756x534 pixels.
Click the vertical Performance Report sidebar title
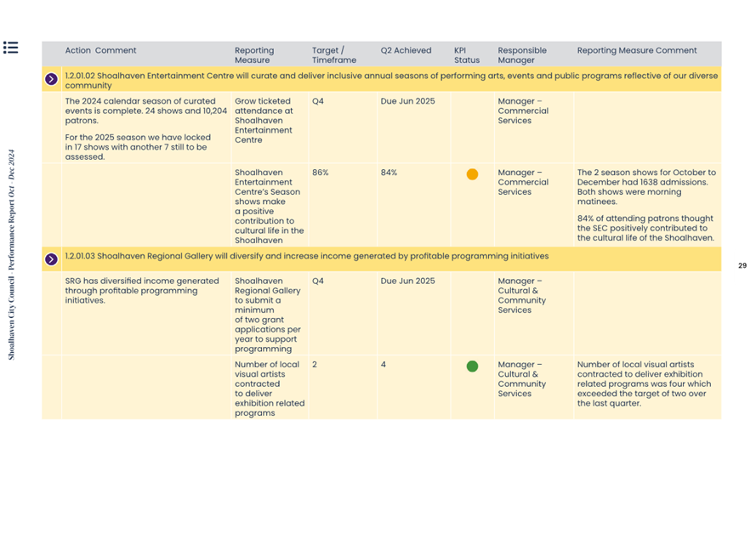coord(12,255)
